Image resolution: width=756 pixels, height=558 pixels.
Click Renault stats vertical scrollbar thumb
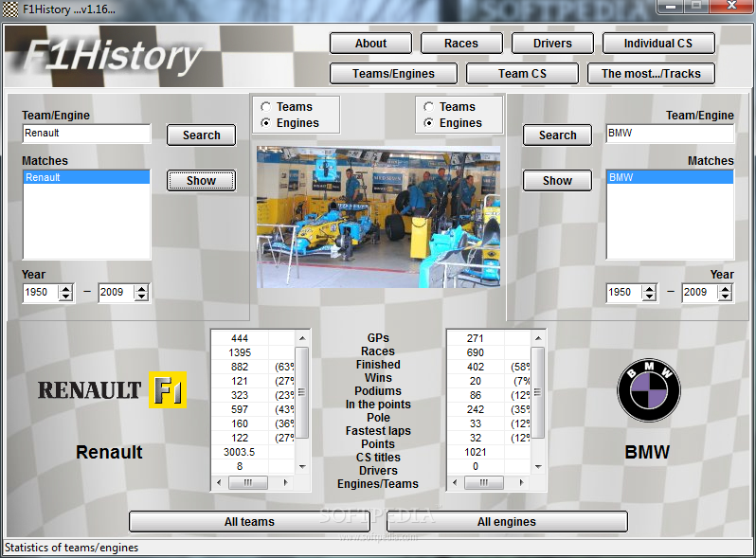[302, 392]
